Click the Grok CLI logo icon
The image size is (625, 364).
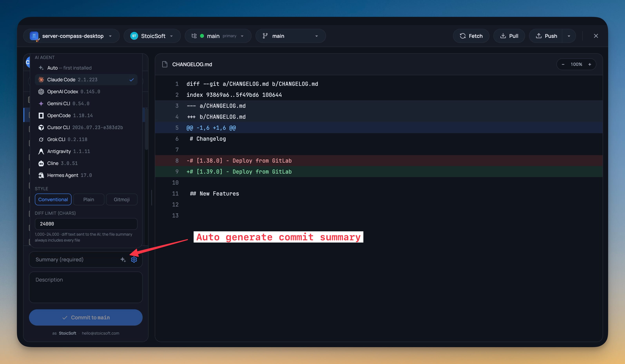click(41, 140)
